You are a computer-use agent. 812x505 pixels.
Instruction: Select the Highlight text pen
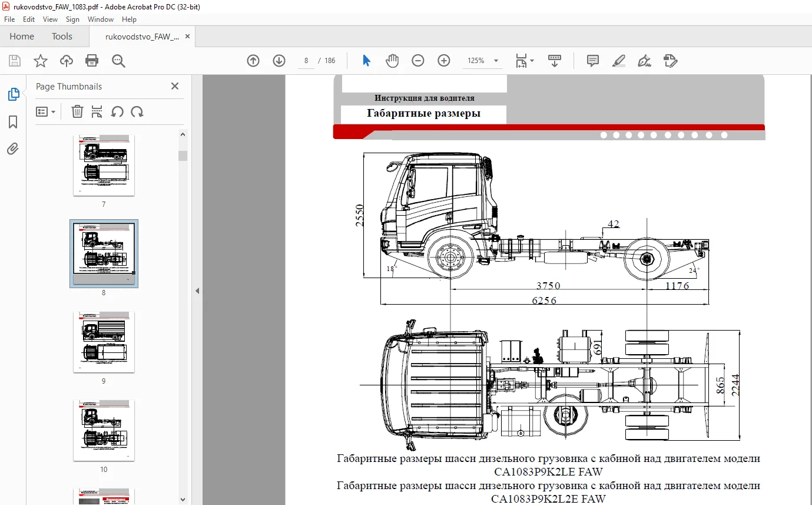(x=618, y=61)
